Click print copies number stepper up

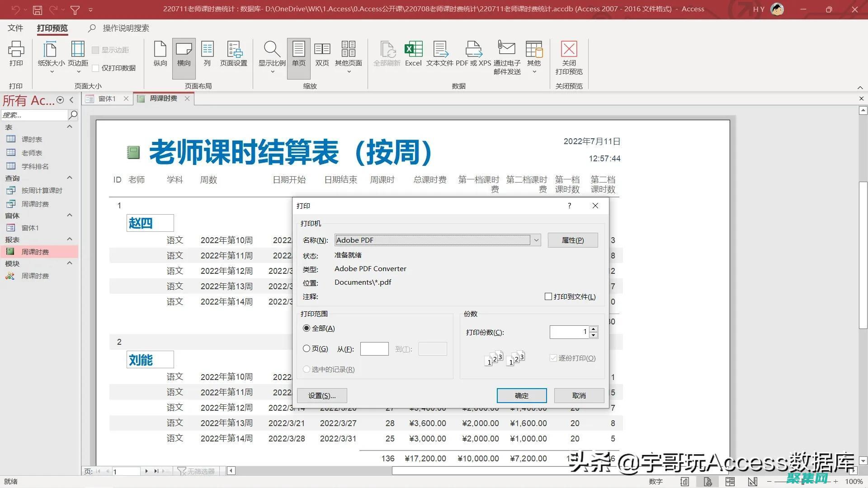coord(594,329)
